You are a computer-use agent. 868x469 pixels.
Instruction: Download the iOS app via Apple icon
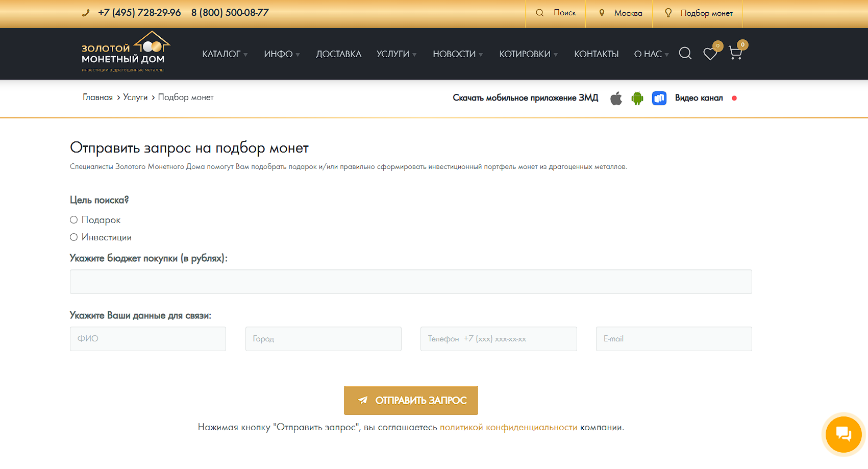[616, 98]
